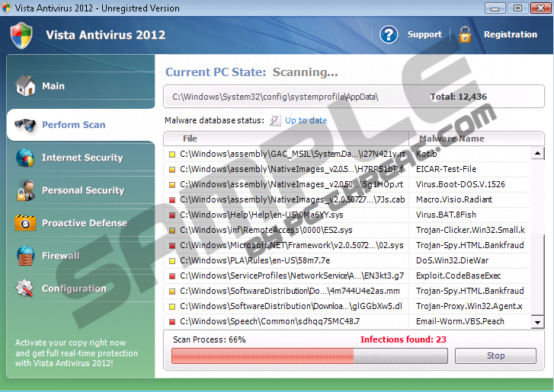Click severity icon of Virus.Boot-DOS.V.1526 row
The height and width of the screenshot is (392, 554).
coord(172,184)
